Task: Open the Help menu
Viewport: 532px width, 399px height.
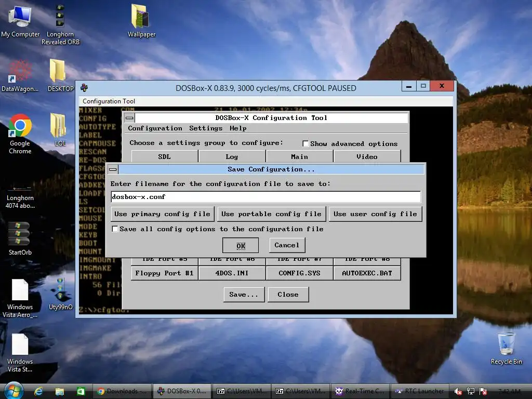Action: (x=238, y=128)
